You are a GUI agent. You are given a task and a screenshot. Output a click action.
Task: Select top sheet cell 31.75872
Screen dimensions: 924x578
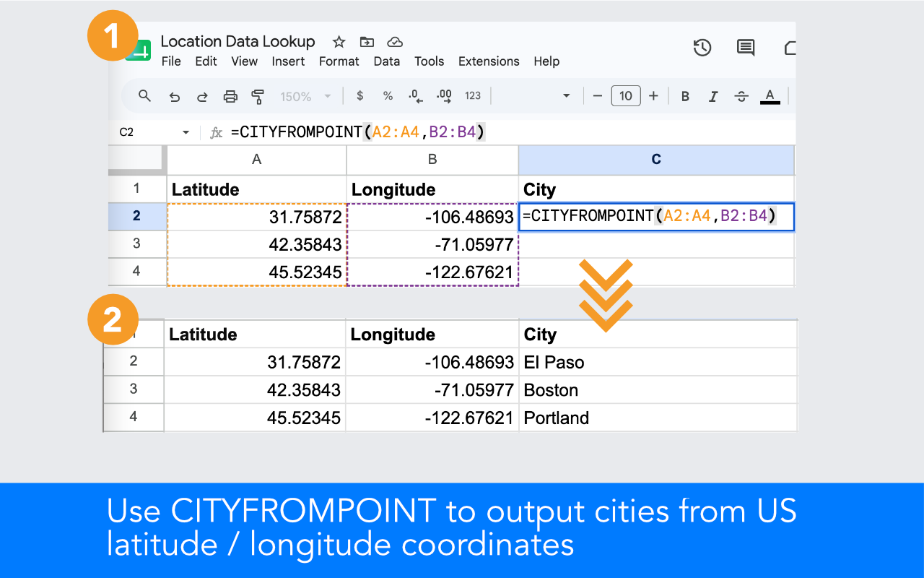point(256,217)
